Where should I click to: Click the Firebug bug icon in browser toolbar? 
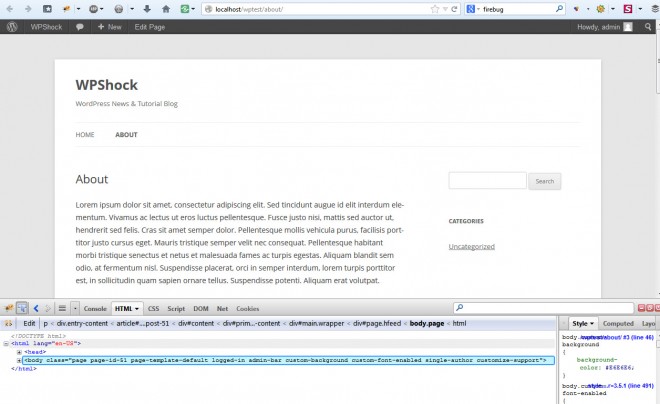[x=66, y=9]
